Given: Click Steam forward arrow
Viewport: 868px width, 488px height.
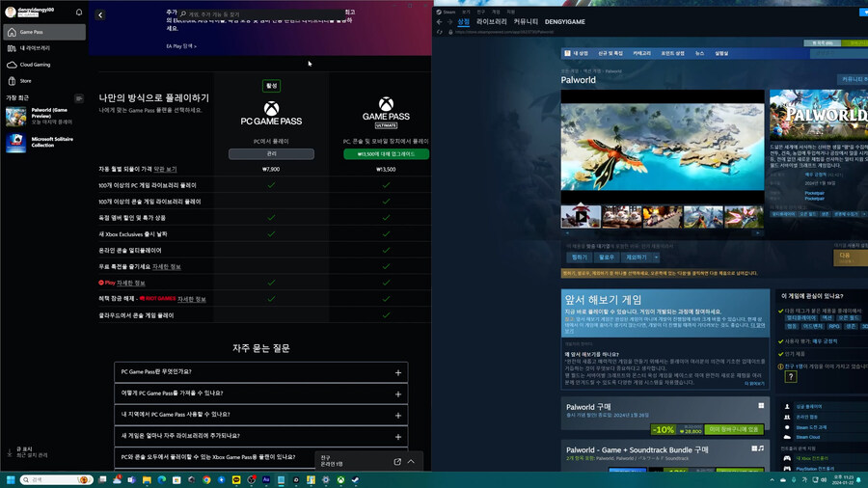Looking at the screenshot, I should click(449, 21).
